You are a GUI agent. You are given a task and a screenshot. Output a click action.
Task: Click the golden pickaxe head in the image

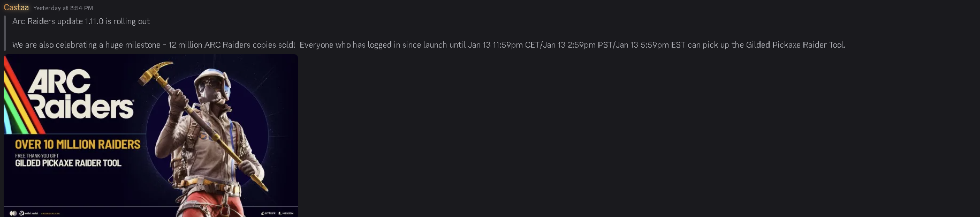[x=155, y=73]
